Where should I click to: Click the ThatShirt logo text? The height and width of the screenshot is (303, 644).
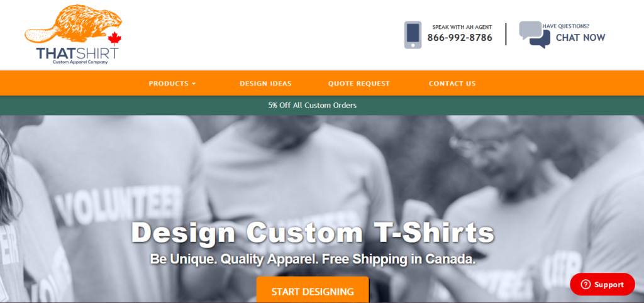point(77,53)
